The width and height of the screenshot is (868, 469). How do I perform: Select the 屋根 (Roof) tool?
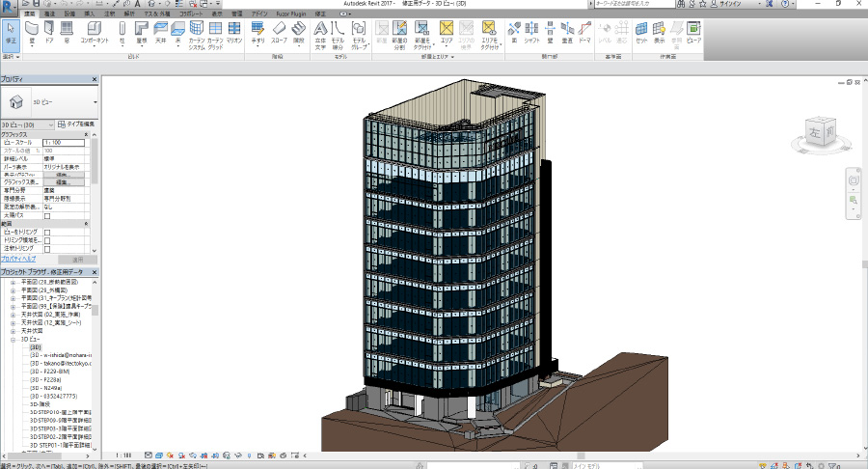coord(142,33)
